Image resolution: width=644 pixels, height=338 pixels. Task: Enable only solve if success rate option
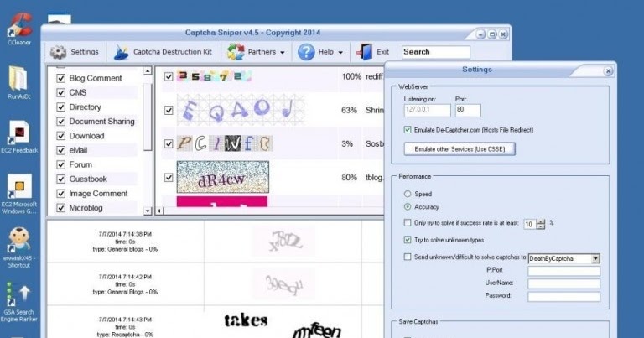pos(408,222)
